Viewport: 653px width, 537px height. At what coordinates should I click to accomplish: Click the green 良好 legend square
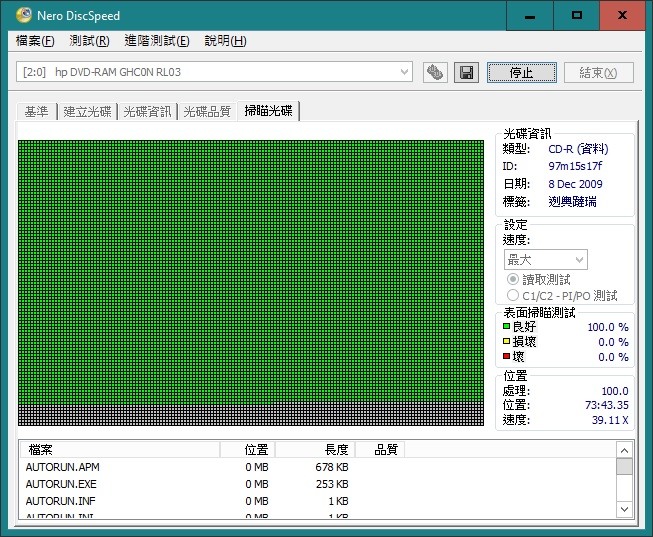coord(506,326)
